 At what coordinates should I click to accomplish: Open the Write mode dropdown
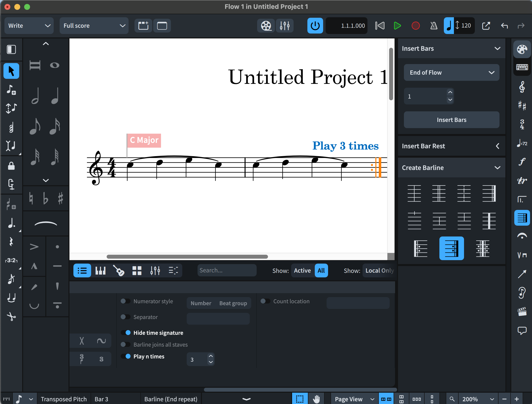tap(29, 26)
